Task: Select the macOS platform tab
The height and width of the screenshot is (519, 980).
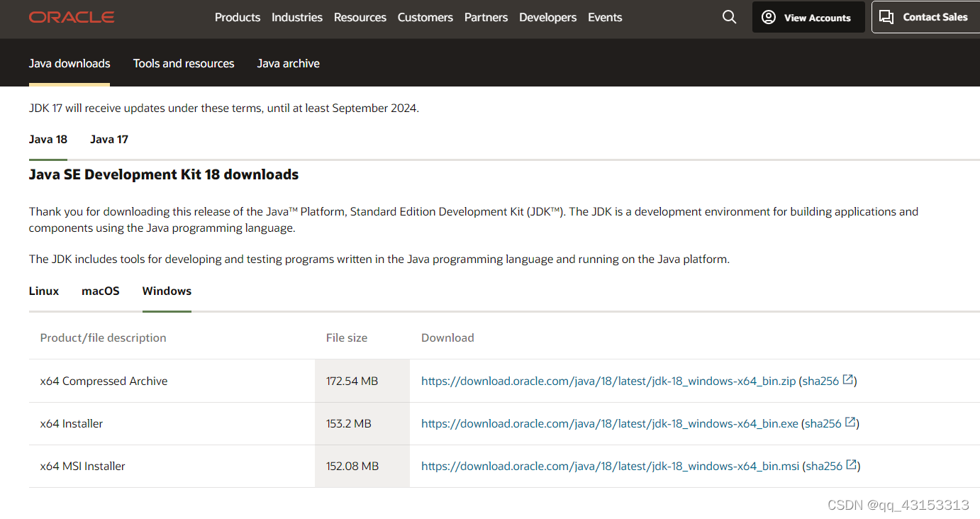Action: [101, 291]
